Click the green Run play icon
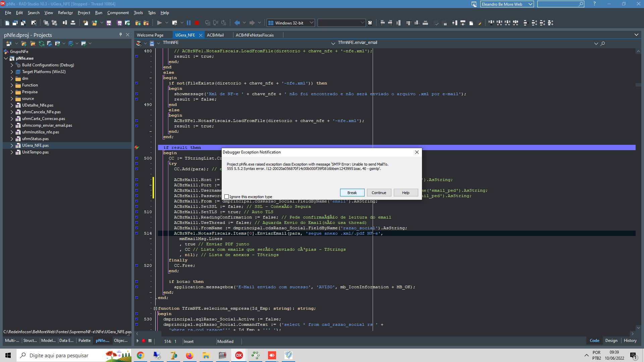Screen dimensions: 644x362 pos(159,23)
